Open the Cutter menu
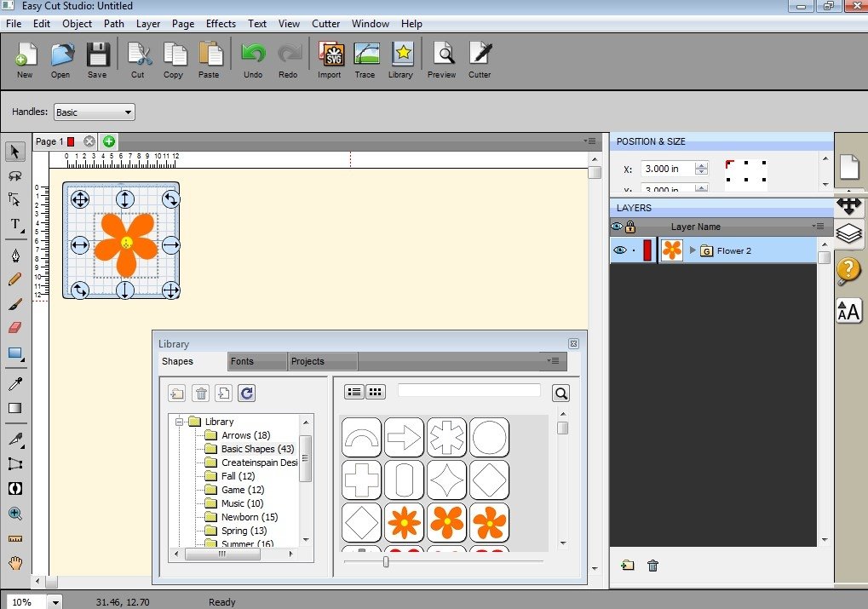Screen dimensions: 868x609 325,24
